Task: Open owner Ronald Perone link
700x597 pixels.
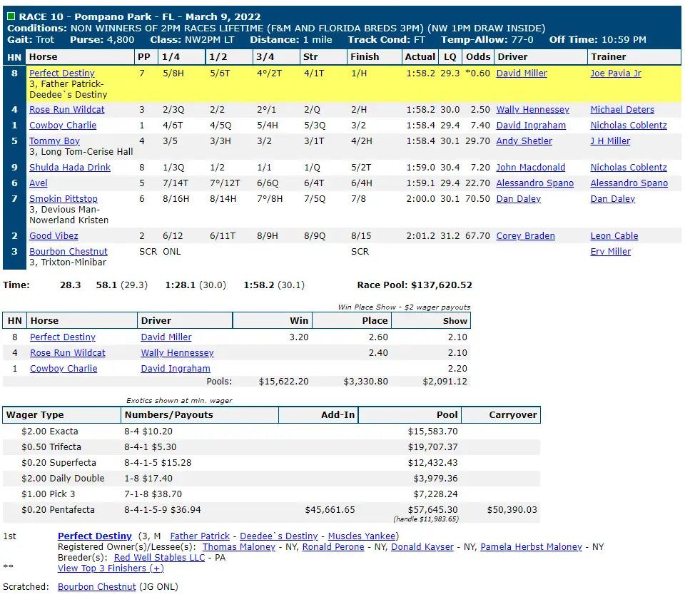Action: [x=333, y=546]
